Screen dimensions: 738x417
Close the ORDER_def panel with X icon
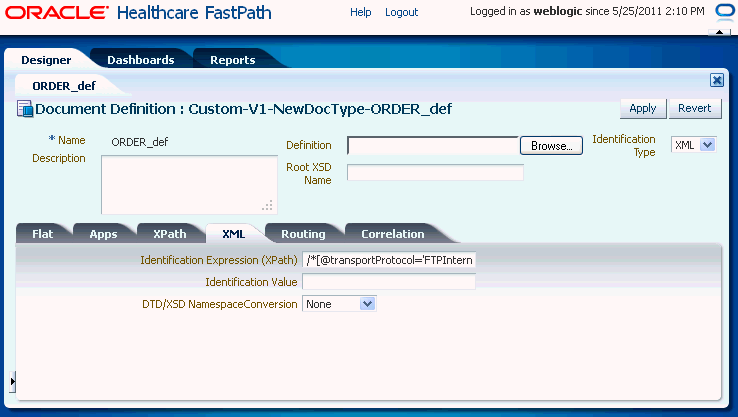[x=717, y=80]
